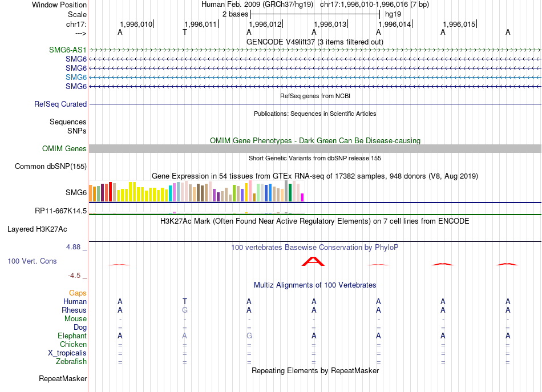Screen dimensions: 542x392
Task: Click Short Genetic Variants from dbSNP title
Action: coord(315,158)
